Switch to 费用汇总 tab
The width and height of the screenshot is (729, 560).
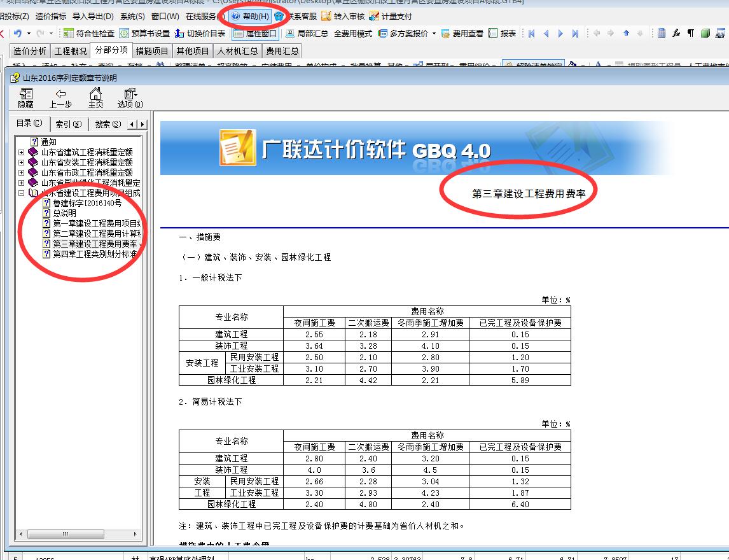[x=282, y=51]
